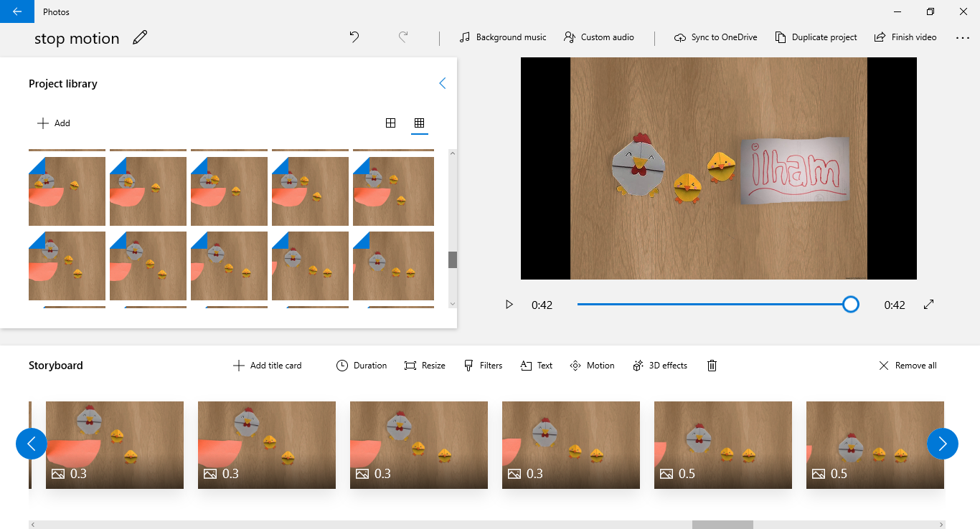The image size is (980, 529).
Task: Click the video preview image
Action: coord(719,168)
